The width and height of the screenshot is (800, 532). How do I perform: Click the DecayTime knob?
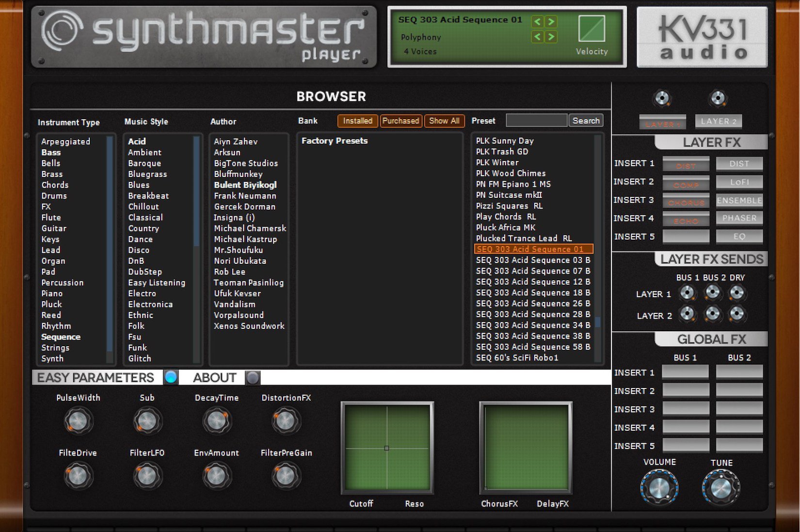click(x=216, y=421)
